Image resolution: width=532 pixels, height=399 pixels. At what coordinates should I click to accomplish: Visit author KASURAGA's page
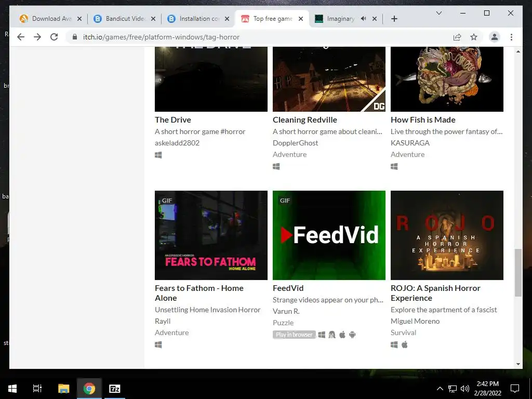click(410, 143)
